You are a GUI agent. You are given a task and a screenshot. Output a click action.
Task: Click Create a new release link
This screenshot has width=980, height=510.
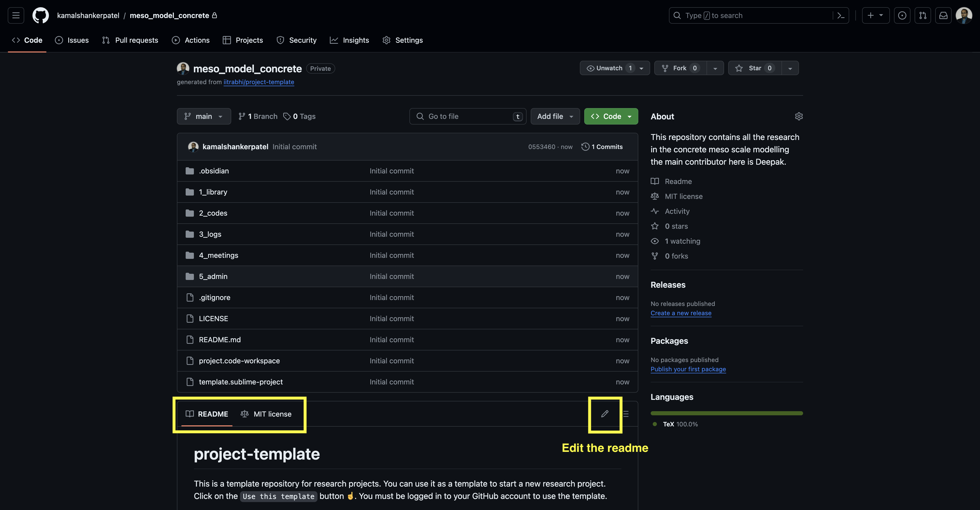pyautogui.click(x=681, y=313)
